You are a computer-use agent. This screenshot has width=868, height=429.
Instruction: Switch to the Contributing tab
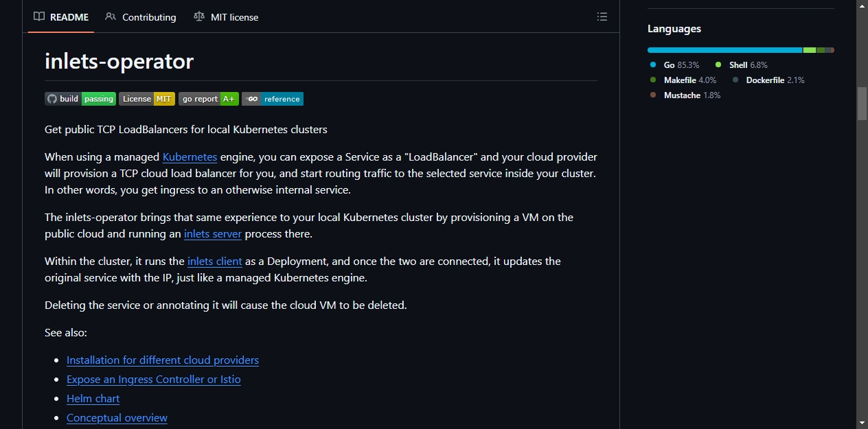click(x=141, y=17)
